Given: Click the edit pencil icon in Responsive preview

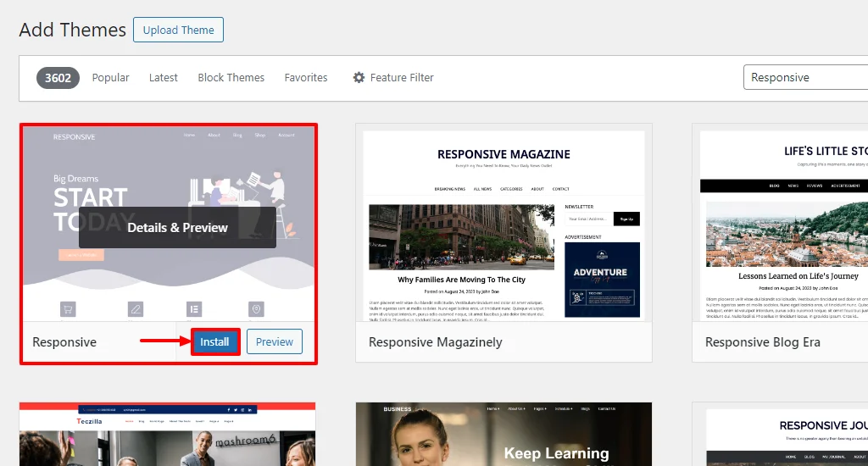Looking at the screenshot, I should click(x=136, y=308).
